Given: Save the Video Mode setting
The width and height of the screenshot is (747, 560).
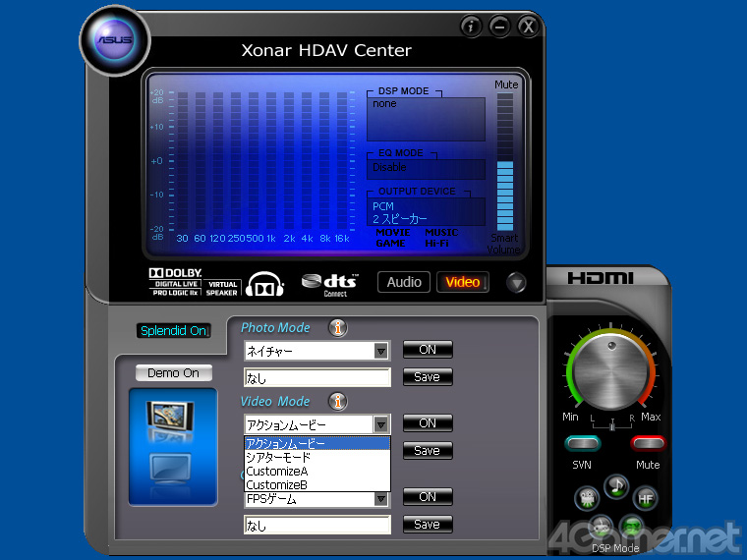Looking at the screenshot, I should click(x=428, y=451).
